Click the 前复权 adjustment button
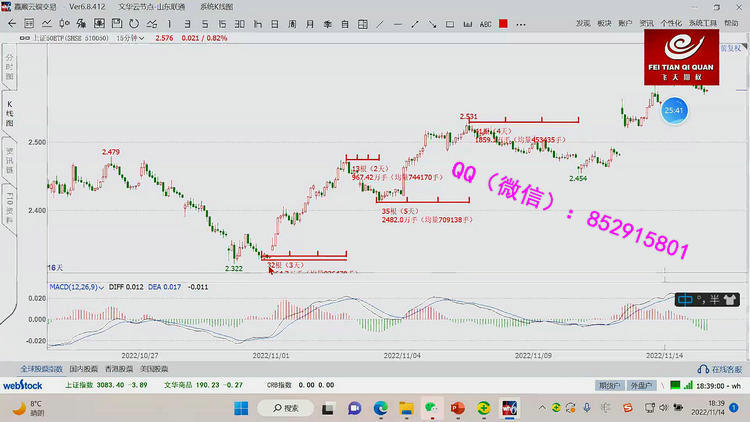 733,47
